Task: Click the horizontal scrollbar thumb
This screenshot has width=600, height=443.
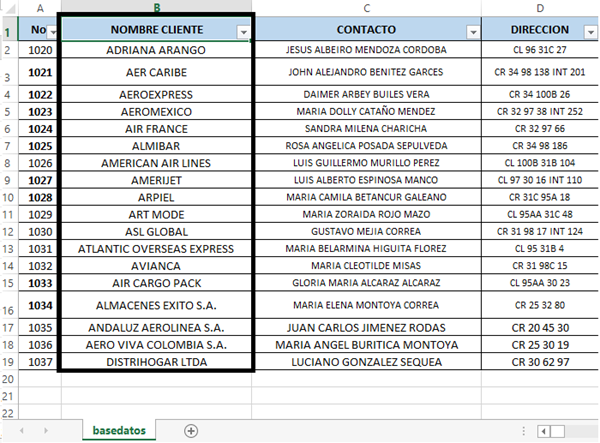Action: 557,432
